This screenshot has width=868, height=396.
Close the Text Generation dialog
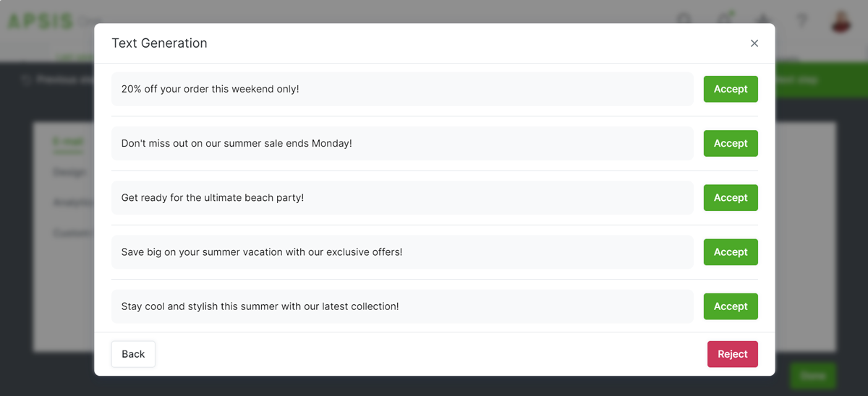(x=754, y=43)
